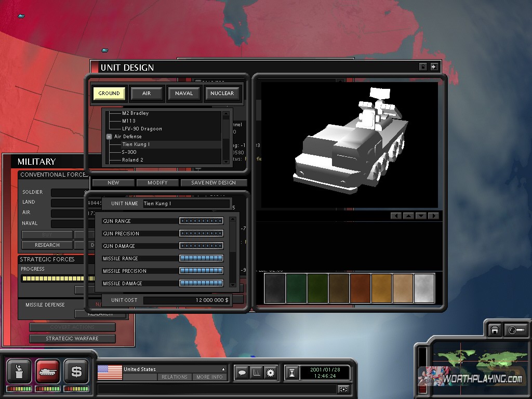This screenshot has height=399, width=532.
Task: Click the red Military tank icon
Action: click(47, 371)
